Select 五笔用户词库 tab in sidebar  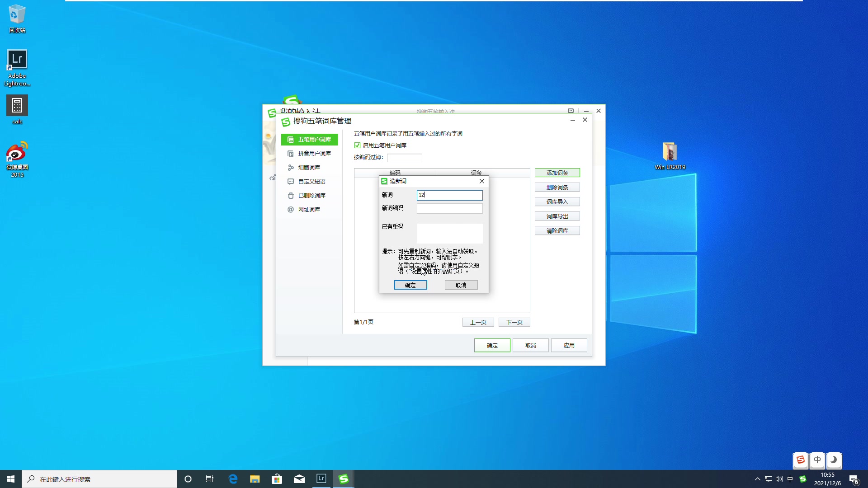[309, 140]
